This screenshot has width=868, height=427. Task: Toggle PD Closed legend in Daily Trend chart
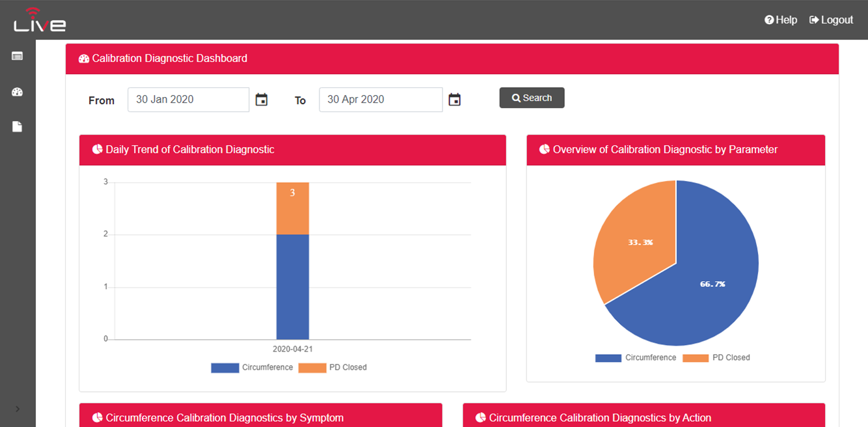click(332, 368)
